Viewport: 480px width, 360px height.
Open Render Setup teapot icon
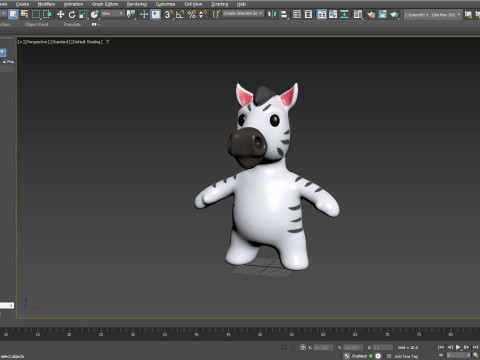tap(371, 14)
